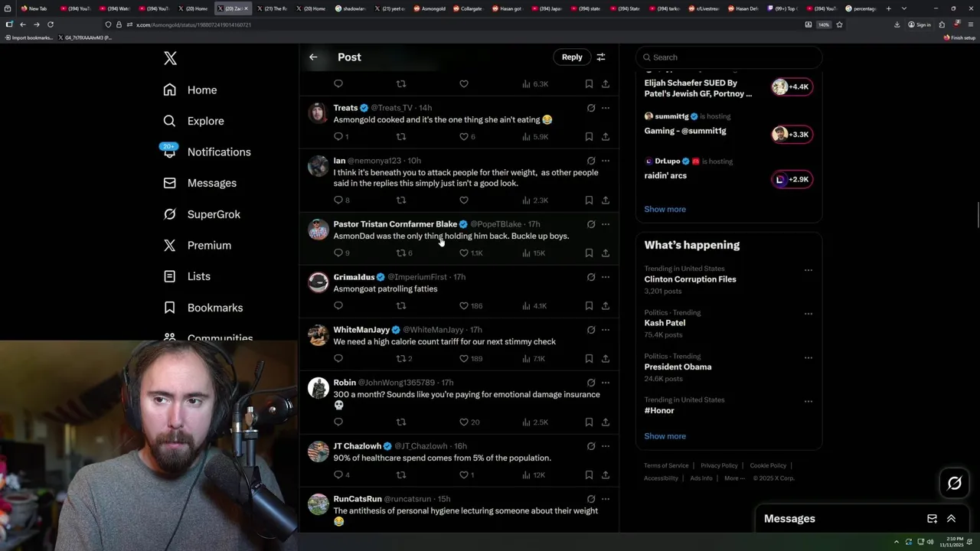Click the Reply button in the Post header
Screen dimensions: 980x551
[572, 57]
